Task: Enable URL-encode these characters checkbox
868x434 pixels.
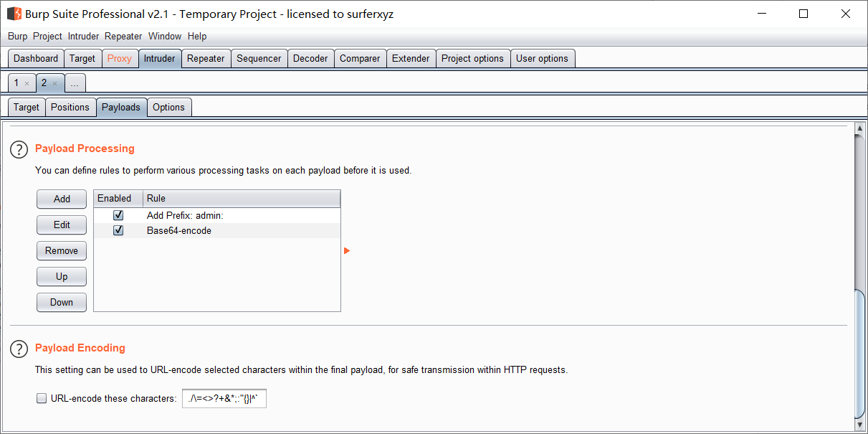Action: coord(42,398)
